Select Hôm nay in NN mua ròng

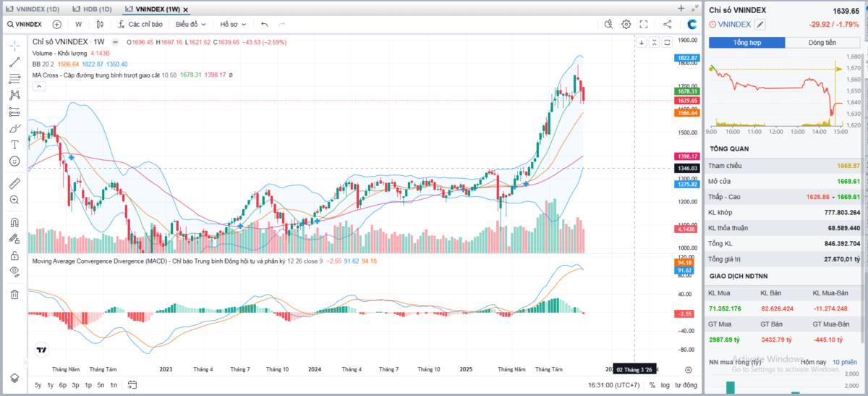814,362
